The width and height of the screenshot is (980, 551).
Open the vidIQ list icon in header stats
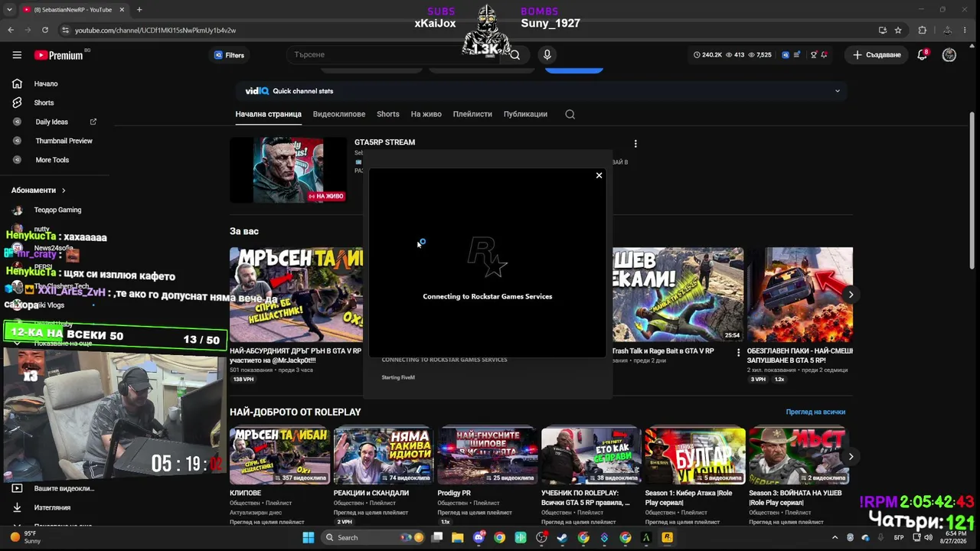798,55
